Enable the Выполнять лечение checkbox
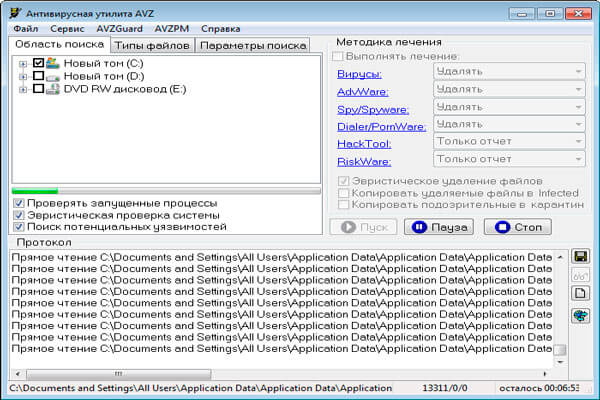 click(338, 56)
